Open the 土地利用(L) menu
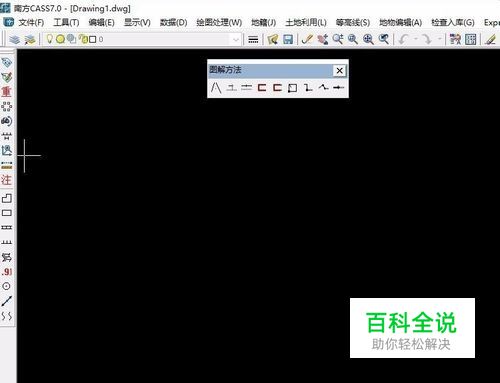 point(306,22)
